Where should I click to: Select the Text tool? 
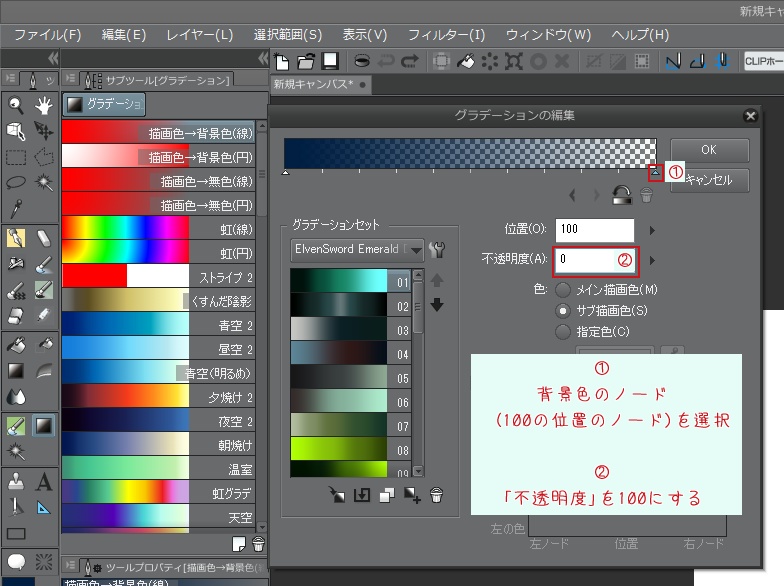43,482
